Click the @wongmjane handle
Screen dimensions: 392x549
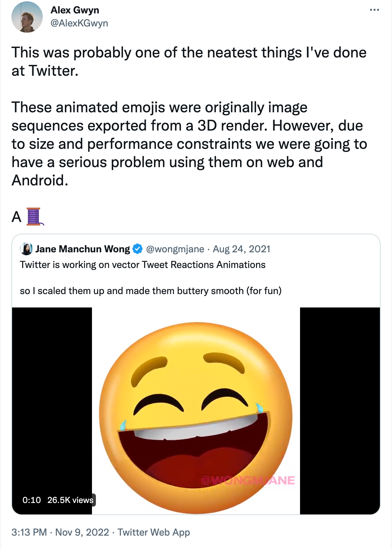pyautogui.click(x=175, y=249)
